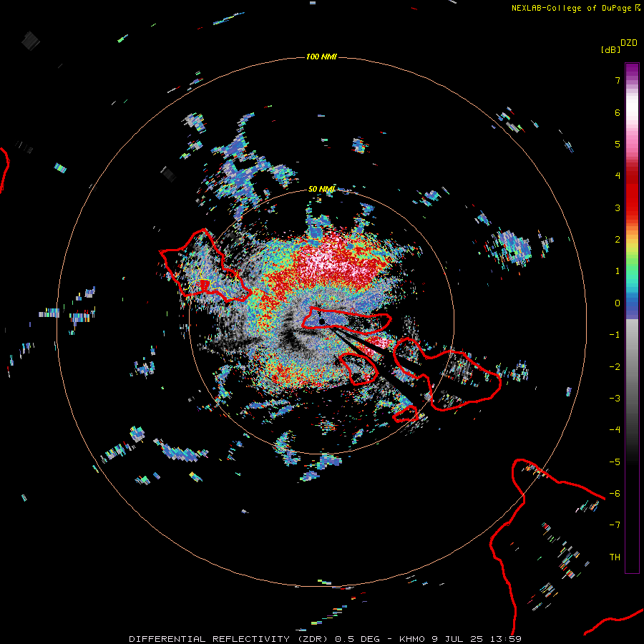Click the 4 dB scale tick label
This screenshot has width=644, height=644.
click(x=618, y=176)
